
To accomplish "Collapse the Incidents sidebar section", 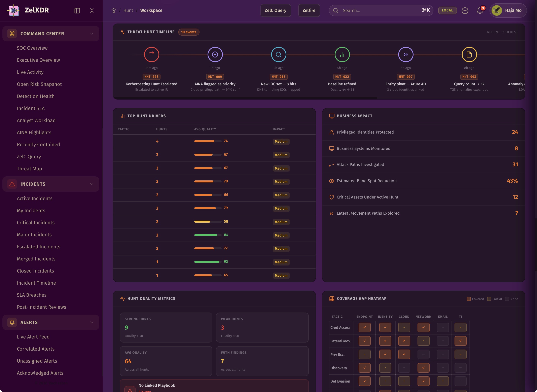I will tap(92, 184).
